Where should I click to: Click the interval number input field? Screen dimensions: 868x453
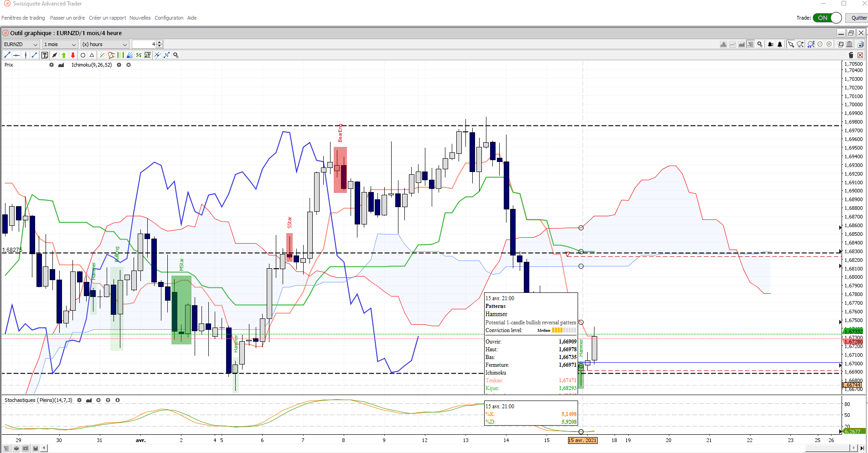click(145, 44)
